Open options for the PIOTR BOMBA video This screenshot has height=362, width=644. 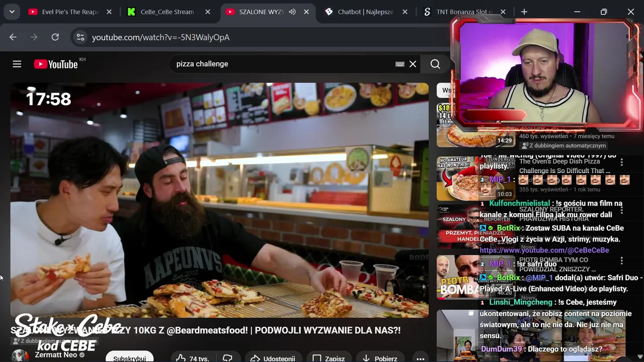point(622,260)
